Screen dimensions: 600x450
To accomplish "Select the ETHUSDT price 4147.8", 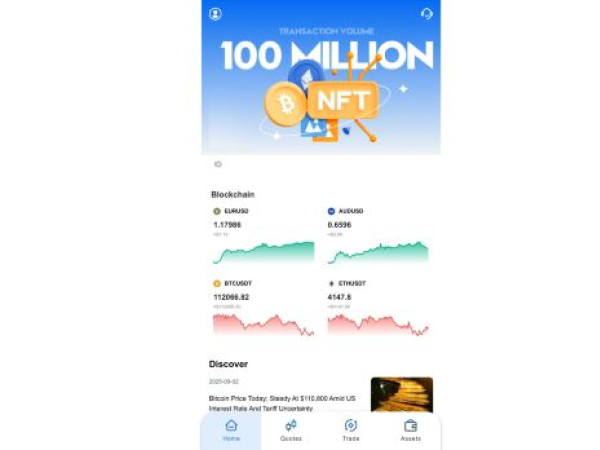I will coord(339,297).
